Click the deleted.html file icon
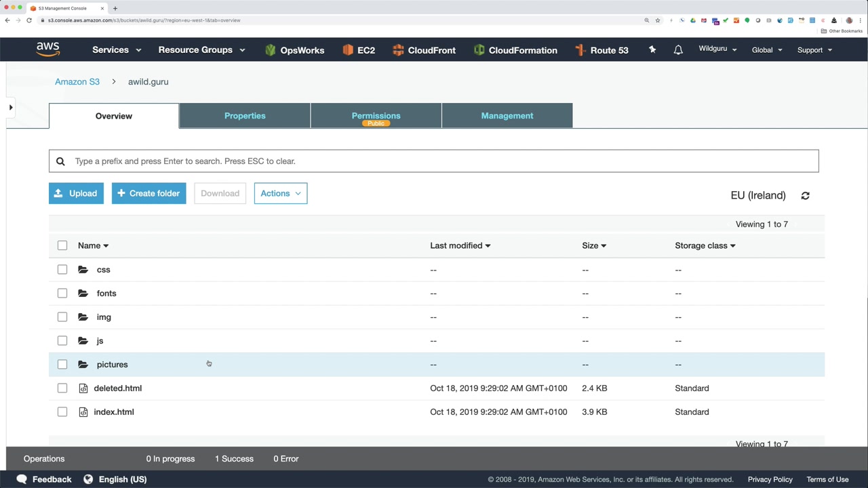This screenshot has width=868, height=488. pyautogui.click(x=83, y=388)
